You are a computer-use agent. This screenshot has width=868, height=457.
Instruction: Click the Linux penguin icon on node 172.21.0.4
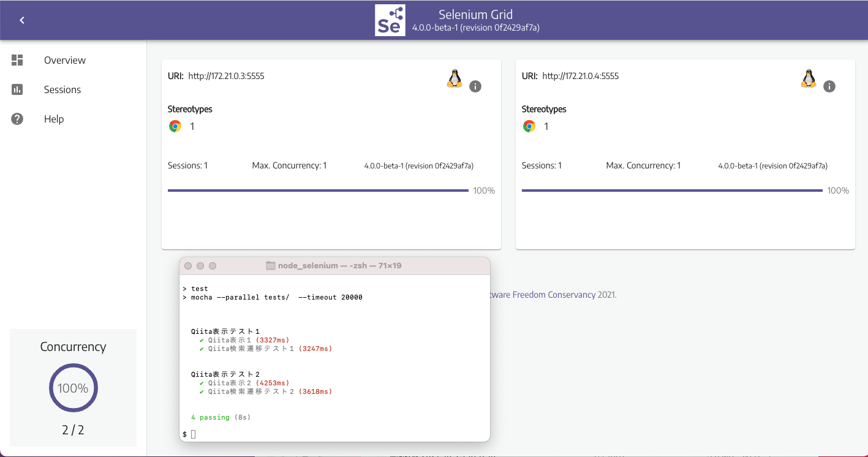808,78
